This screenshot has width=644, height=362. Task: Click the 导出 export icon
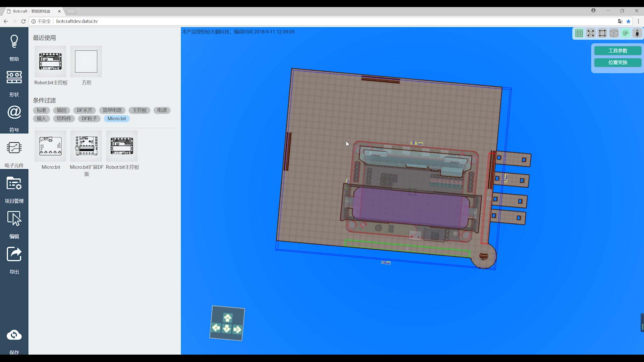coord(14,254)
